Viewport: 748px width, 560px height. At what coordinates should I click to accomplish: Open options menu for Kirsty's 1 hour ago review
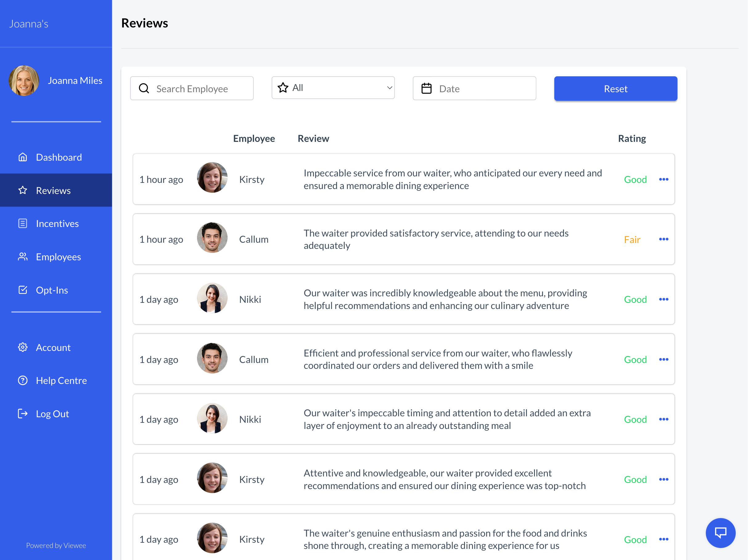click(664, 179)
